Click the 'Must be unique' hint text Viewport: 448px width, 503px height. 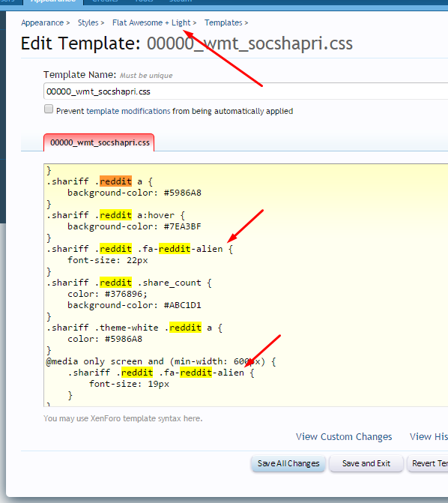click(146, 76)
